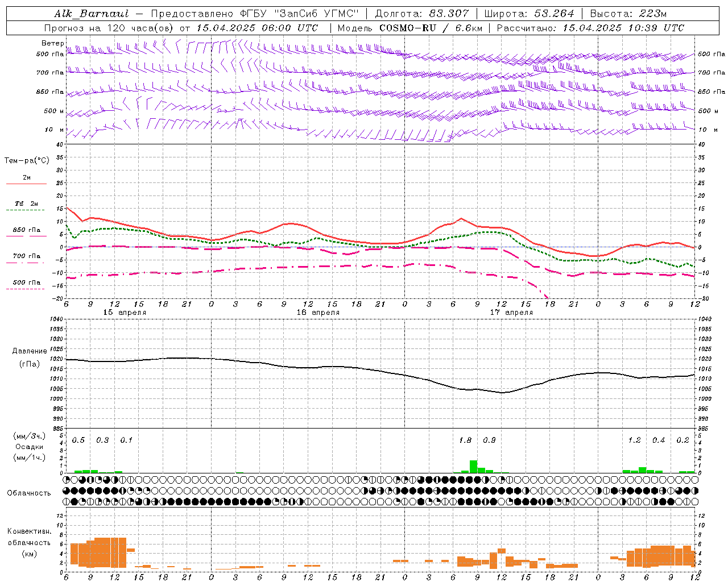Click the '(мм/1ч.)' precipitation unit label
The height and width of the screenshot is (582, 728).
(30, 458)
